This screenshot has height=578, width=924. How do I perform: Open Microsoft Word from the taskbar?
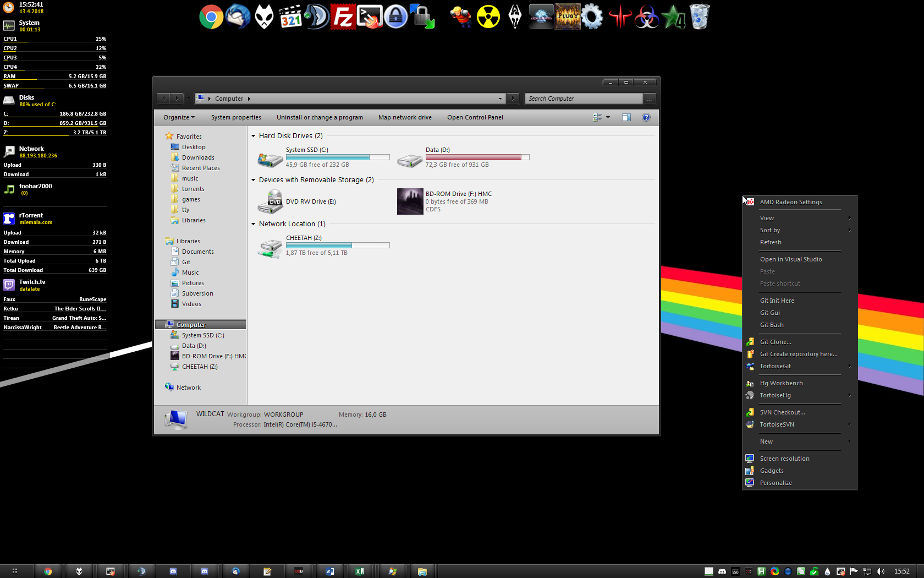coord(330,571)
